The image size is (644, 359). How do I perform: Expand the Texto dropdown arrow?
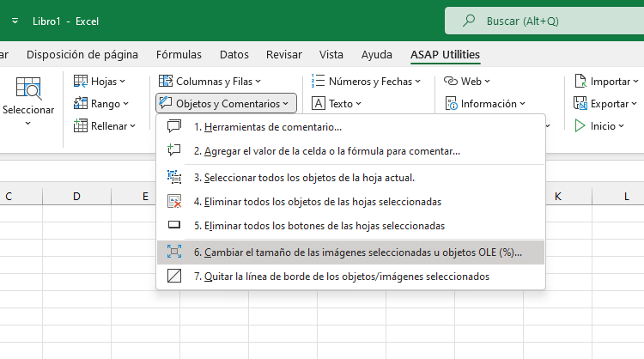(359, 104)
